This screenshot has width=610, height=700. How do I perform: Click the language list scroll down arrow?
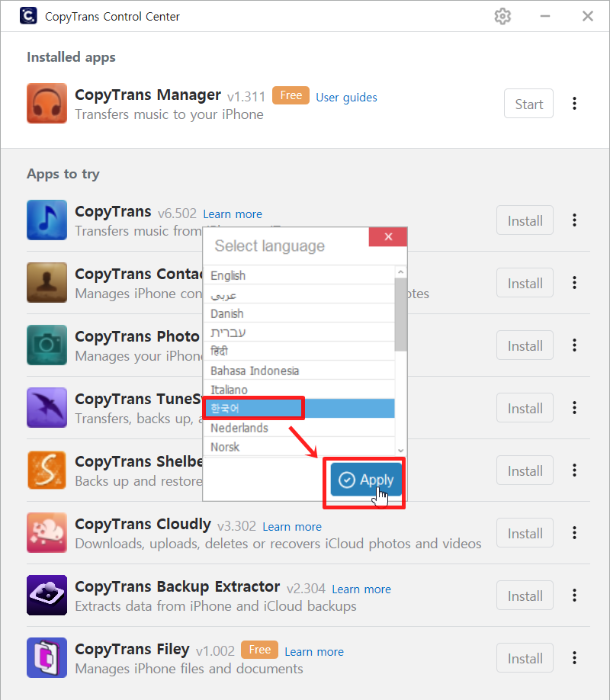(x=401, y=450)
